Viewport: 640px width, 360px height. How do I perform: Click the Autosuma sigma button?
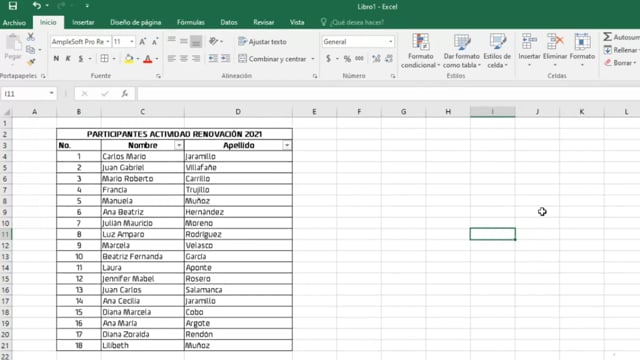(x=621, y=37)
